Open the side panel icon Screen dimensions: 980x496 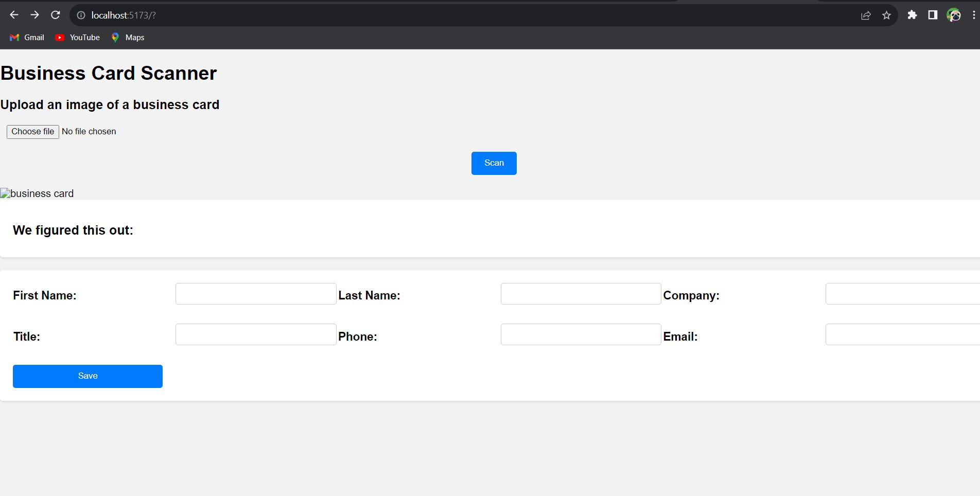coord(933,15)
